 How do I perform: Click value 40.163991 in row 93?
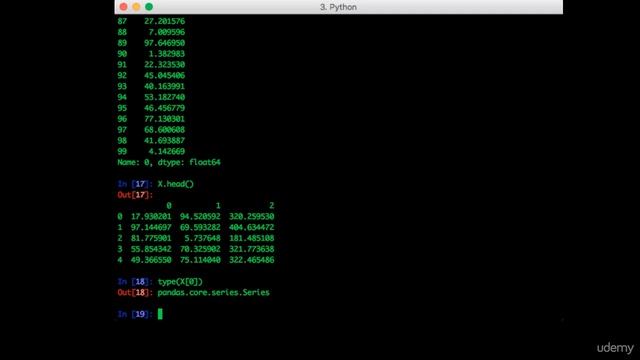click(164, 86)
